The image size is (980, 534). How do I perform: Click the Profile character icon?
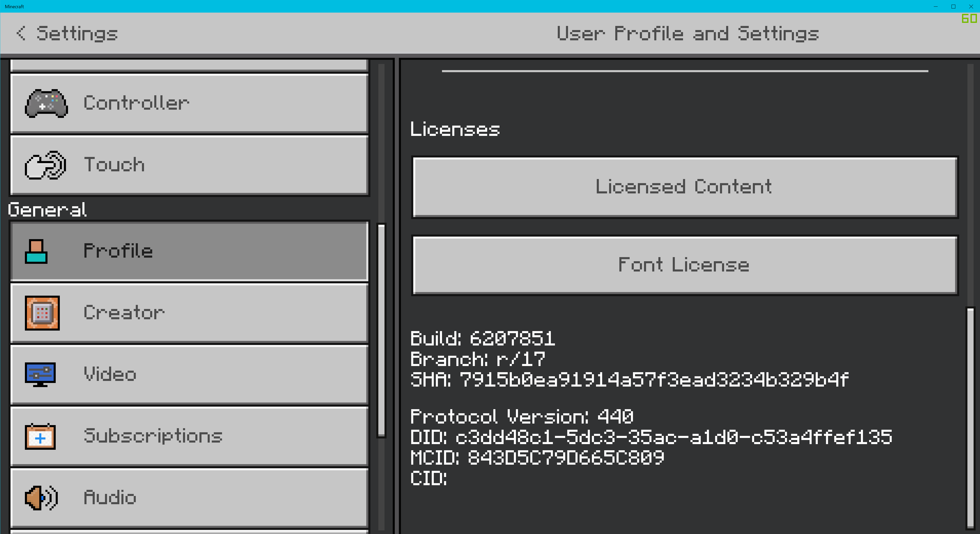(x=36, y=251)
